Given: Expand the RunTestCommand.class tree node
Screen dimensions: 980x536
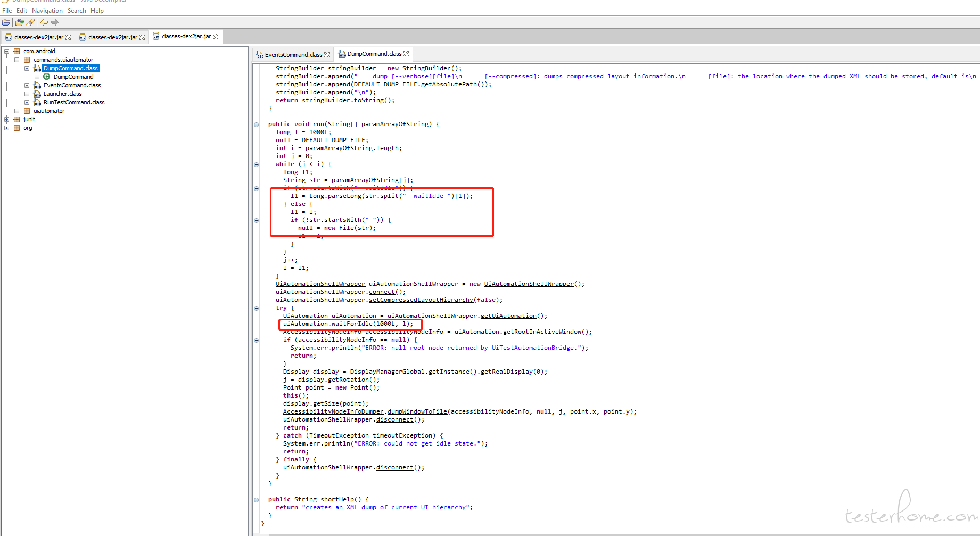Looking at the screenshot, I should pyautogui.click(x=27, y=102).
